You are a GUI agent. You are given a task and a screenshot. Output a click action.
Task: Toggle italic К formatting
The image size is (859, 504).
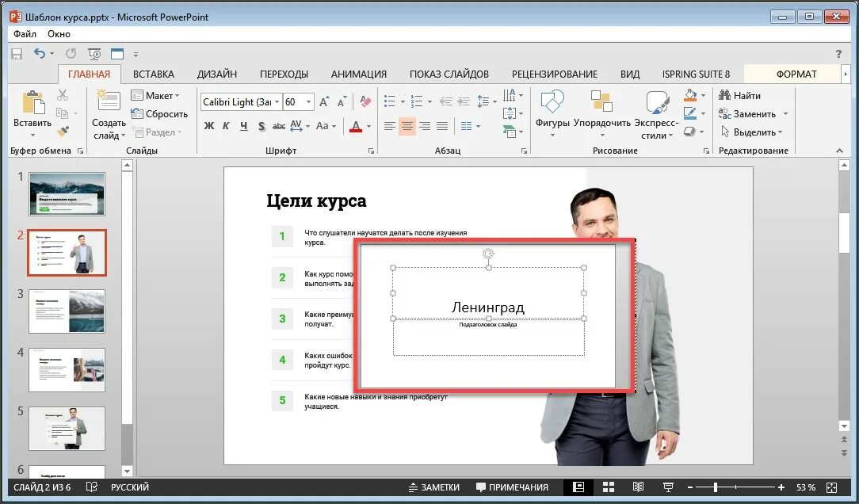pyautogui.click(x=226, y=126)
